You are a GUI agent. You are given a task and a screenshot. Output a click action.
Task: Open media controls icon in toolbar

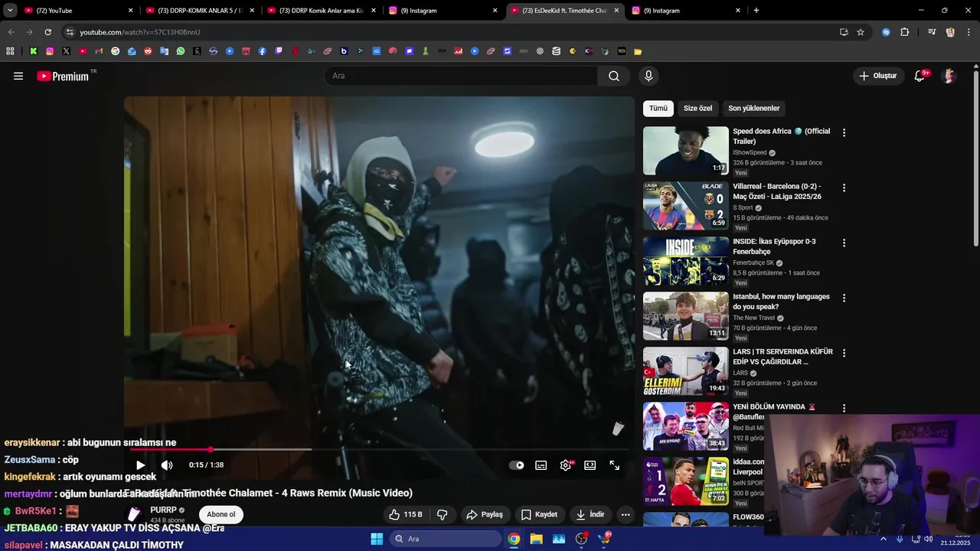point(932,32)
